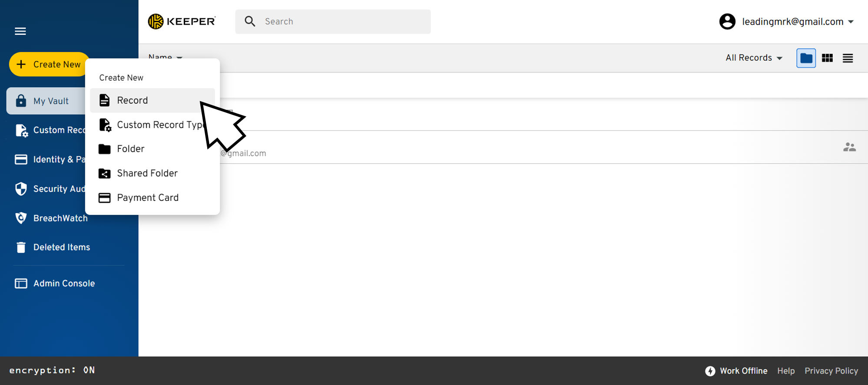Open the Help link in footer

(786, 371)
